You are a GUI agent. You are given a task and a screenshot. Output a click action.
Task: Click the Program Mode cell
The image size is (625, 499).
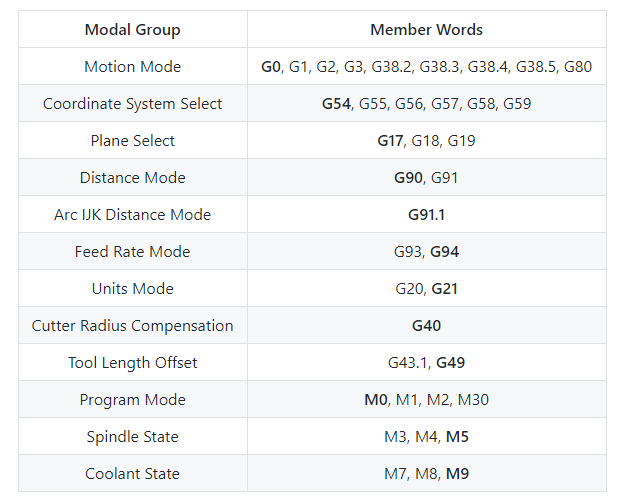tap(132, 400)
